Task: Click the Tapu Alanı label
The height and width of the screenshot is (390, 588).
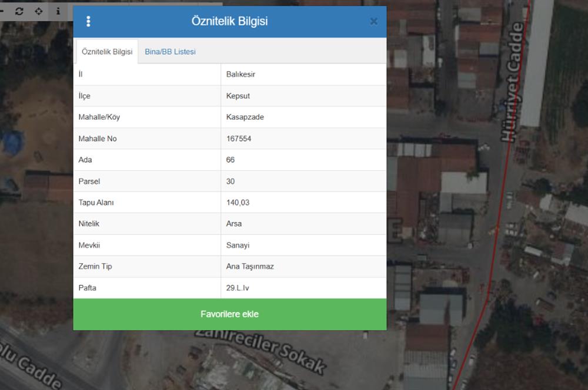Action: 96,202
